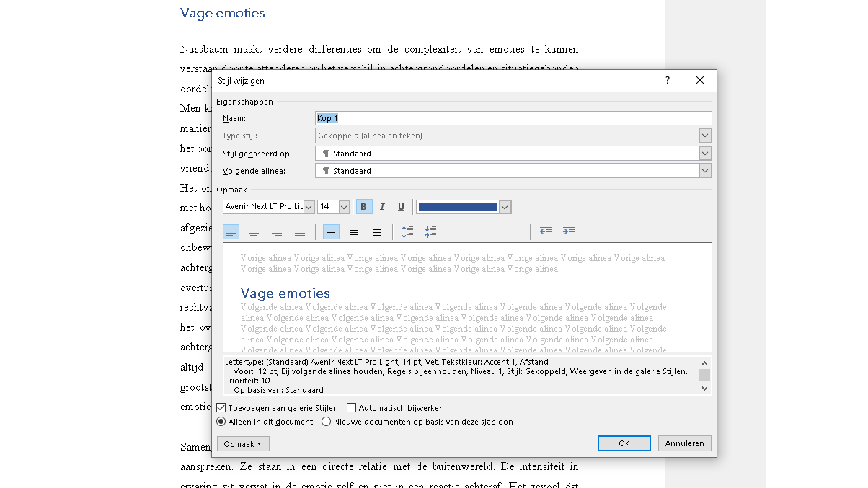Click the increase indent icon
This screenshot has width=868, height=488.
point(569,232)
